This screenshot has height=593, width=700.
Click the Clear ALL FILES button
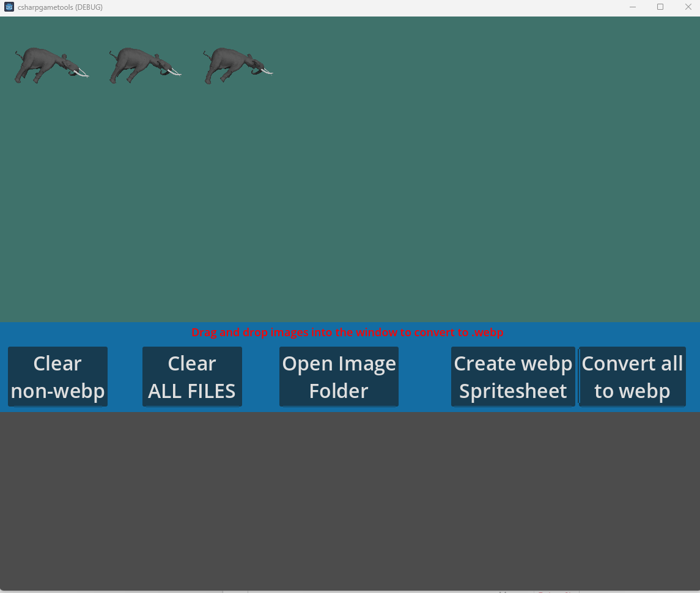coord(192,377)
